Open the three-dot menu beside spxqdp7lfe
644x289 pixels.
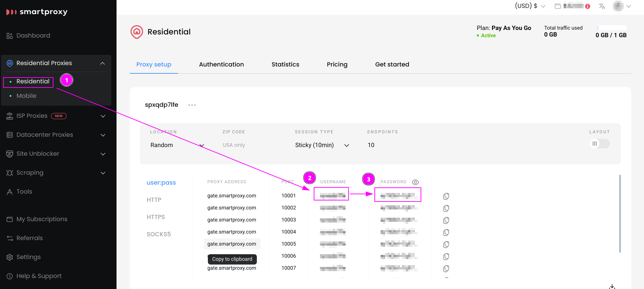(192, 105)
